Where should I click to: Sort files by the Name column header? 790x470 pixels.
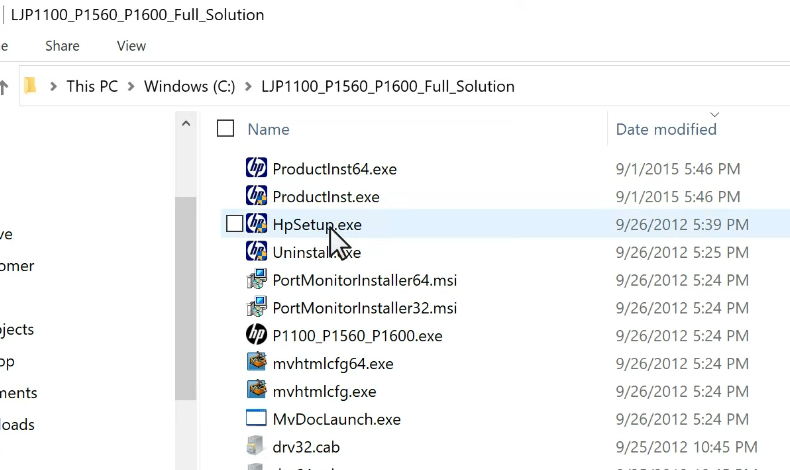(x=269, y=129)
